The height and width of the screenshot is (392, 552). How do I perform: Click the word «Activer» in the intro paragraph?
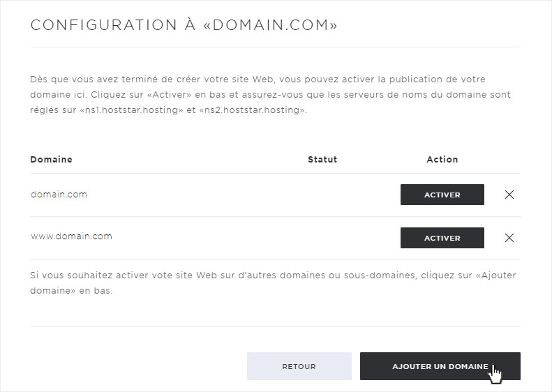(x=167, y=95)
